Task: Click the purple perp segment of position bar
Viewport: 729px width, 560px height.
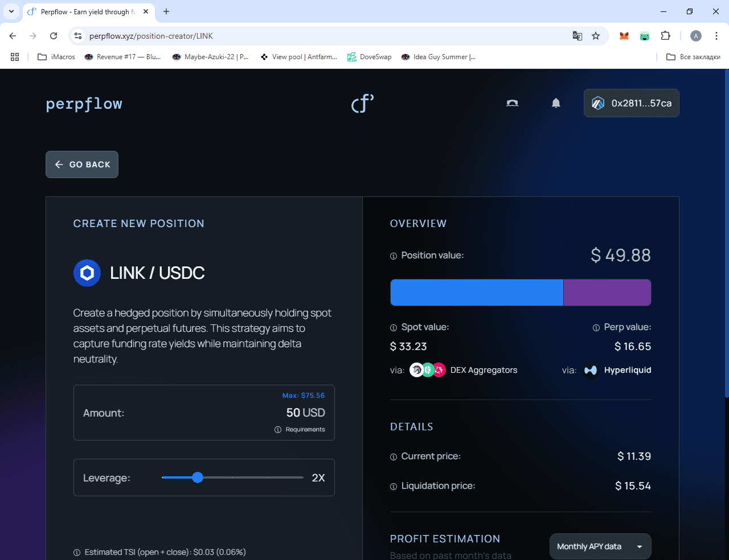Action: click(x=607, y=293)
